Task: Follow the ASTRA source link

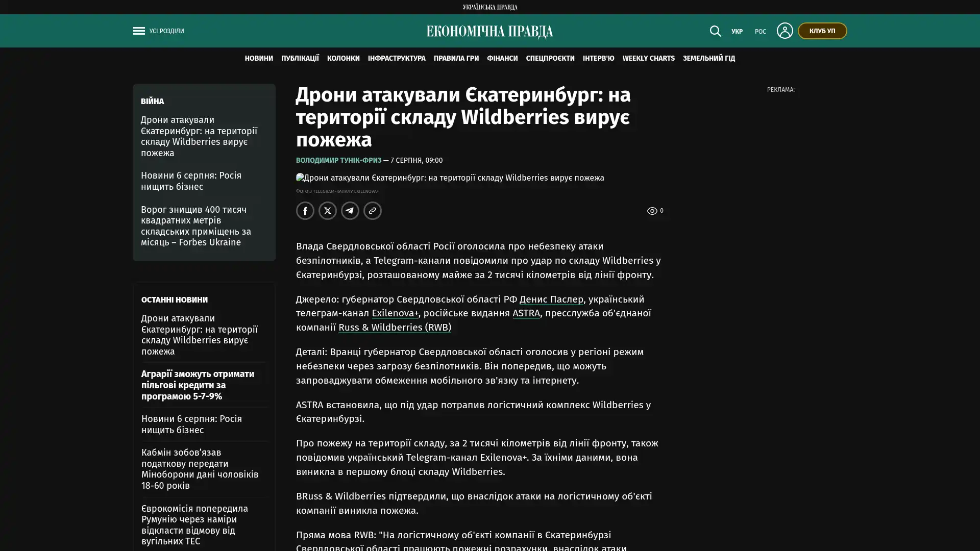Action: (526, 313)
